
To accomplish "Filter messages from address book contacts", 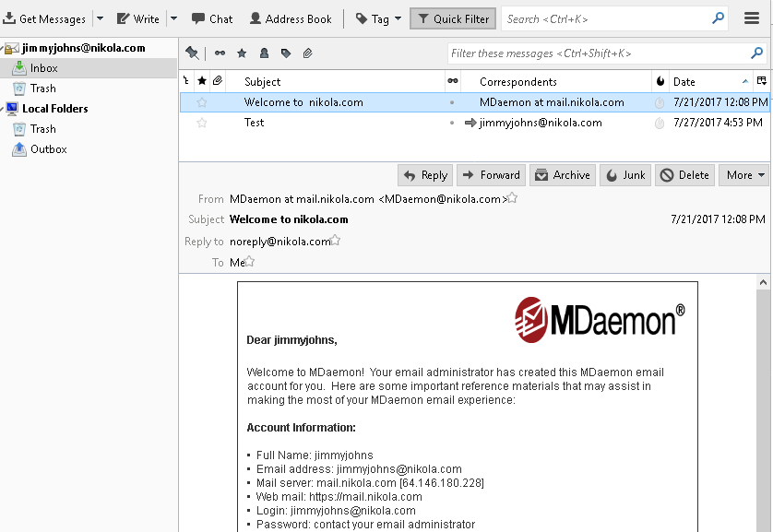I will [x=264, y=53].
